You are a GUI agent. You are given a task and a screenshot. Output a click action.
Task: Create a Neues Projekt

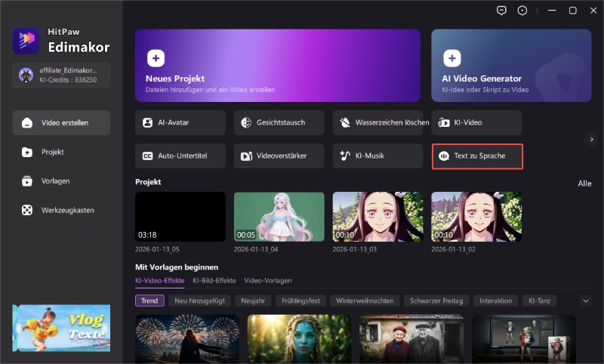pyautogui.click(x=277, y=66)
